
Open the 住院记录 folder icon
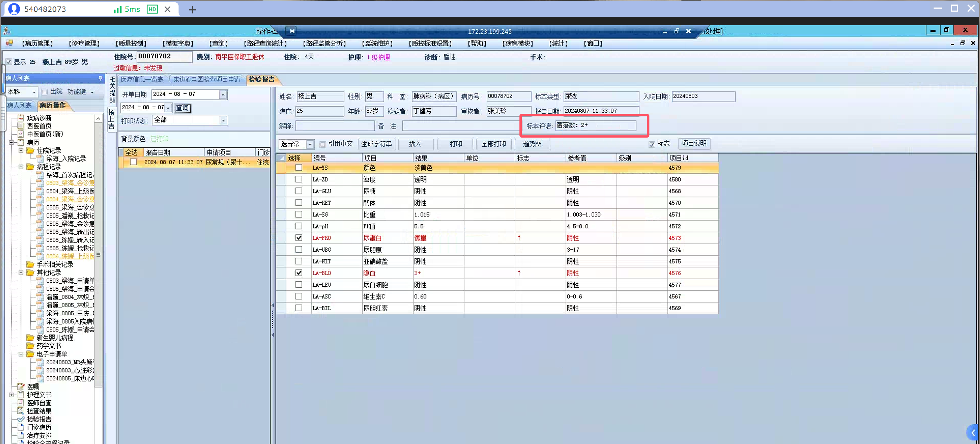coord(30,150)
